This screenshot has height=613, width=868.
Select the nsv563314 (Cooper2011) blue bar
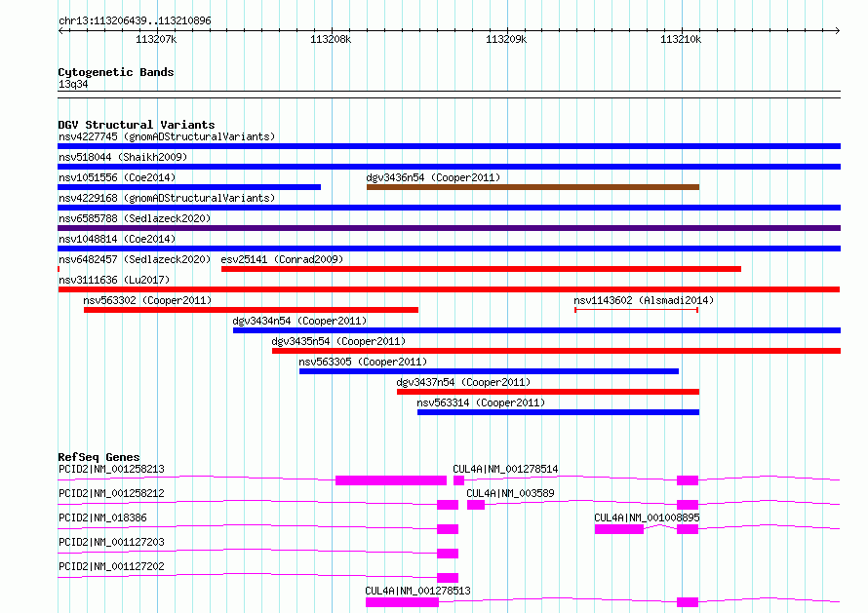point(558,412)
